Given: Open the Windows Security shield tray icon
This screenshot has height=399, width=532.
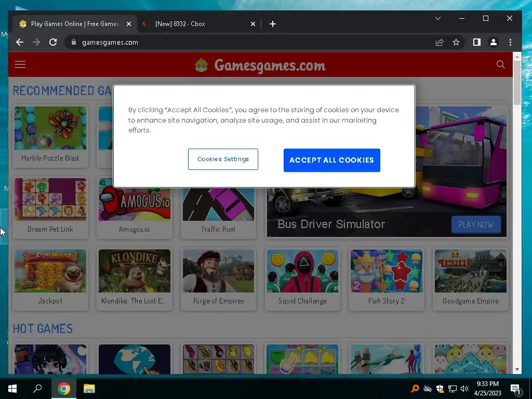Looking at the screenshot, I should pos(440,389).
